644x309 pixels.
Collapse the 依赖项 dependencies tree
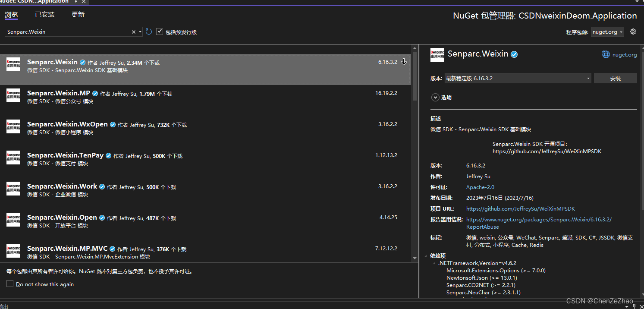click(426, 256)
